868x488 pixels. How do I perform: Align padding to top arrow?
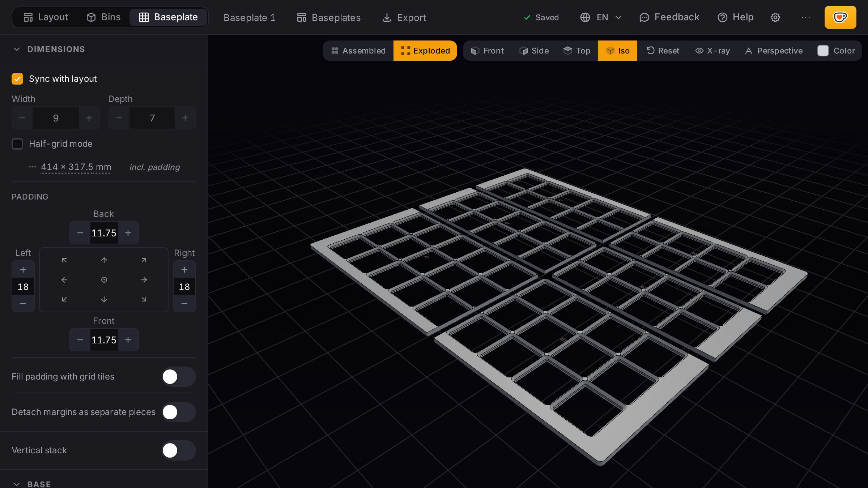tap(104, 260)
